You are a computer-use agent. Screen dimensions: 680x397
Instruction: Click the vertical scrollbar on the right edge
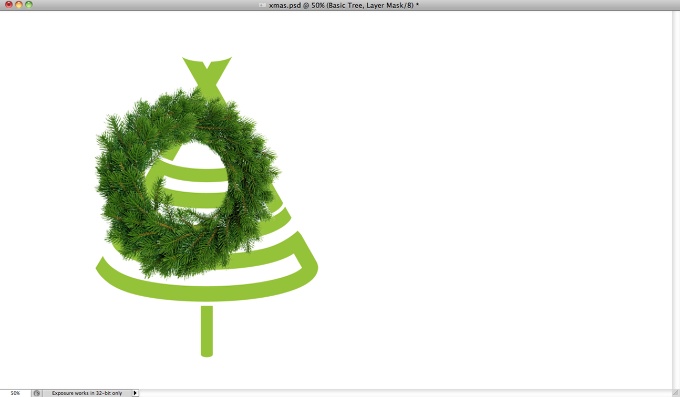click(676, 200)
